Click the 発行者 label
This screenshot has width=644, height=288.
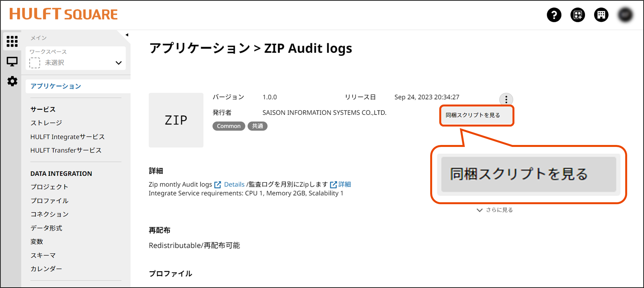pyautogui.click(x=222, y=113)
